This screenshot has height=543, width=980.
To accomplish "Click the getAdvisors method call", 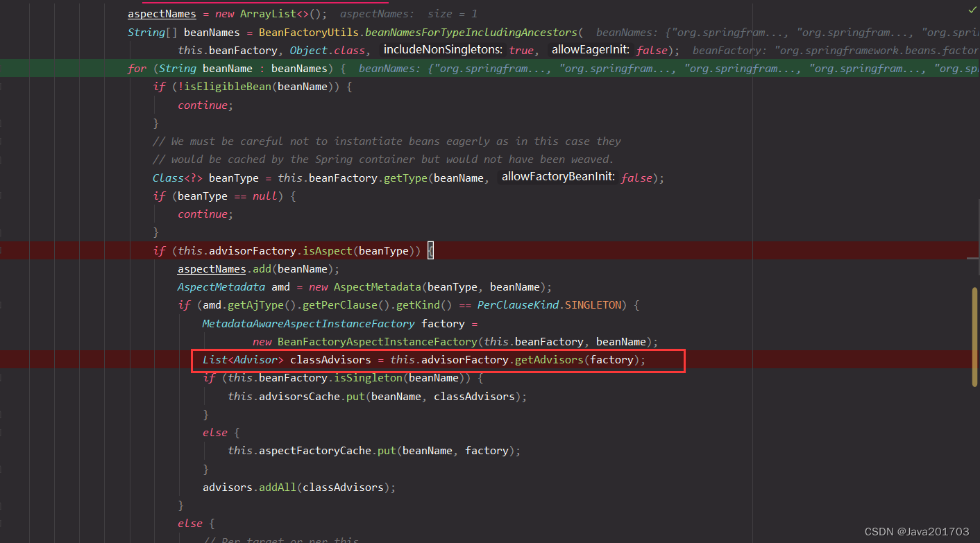I will [549, 360].
